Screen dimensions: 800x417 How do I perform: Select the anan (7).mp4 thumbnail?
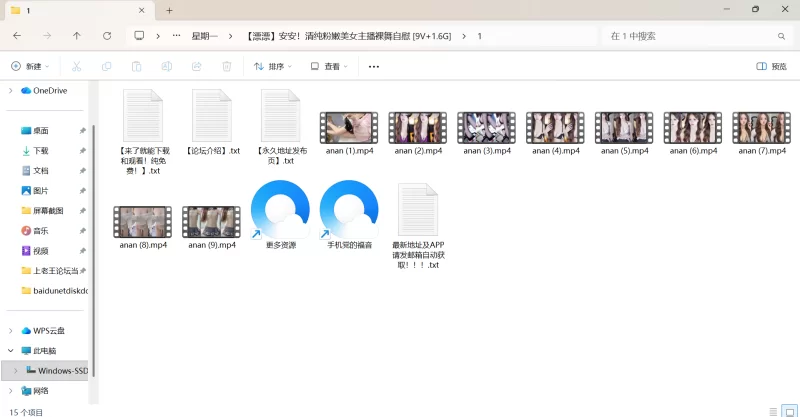(x=761, y=128)
